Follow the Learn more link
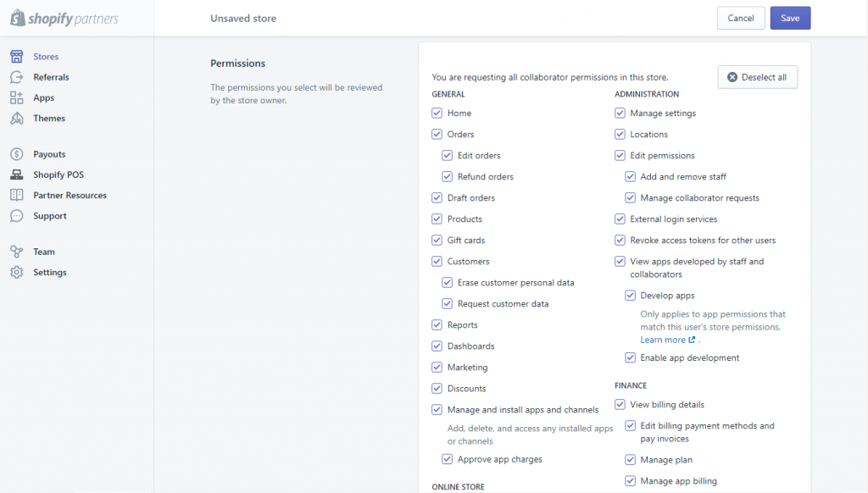 point(663,340)
